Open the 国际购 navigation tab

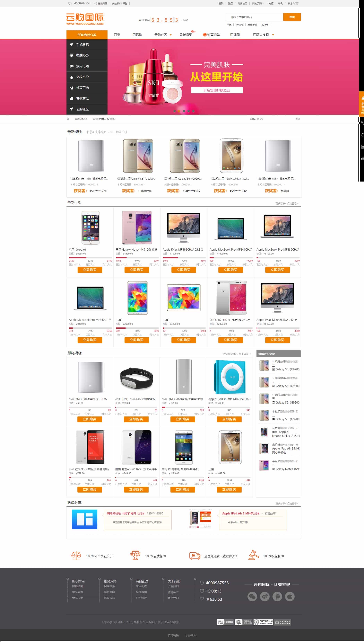[x=137, y=35]
